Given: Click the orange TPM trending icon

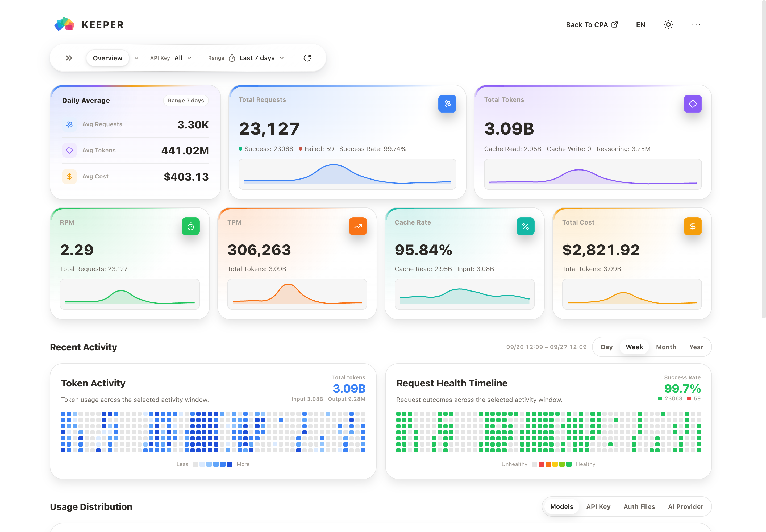Looking at the screenshot, I should click(358, 226).
